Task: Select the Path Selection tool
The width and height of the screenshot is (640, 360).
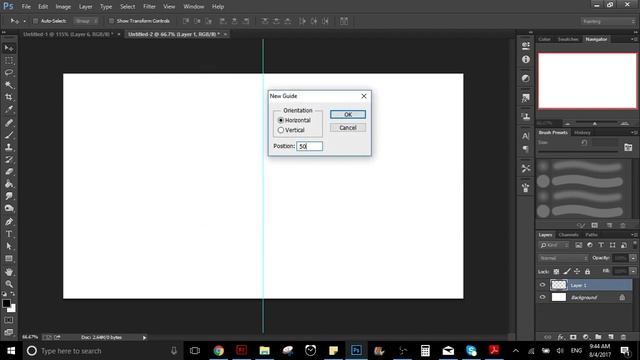Action: pos(9,247)
